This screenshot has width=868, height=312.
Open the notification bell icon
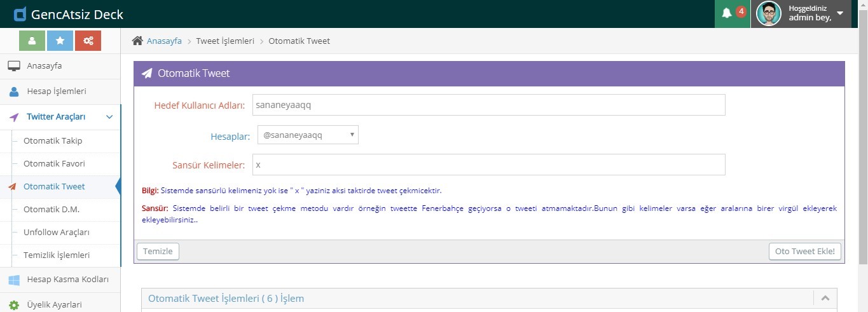[727, 13]
